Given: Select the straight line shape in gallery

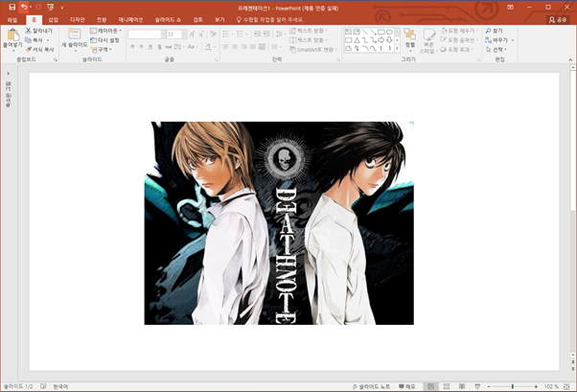Looking at the screenshot, I should point(364,32).
